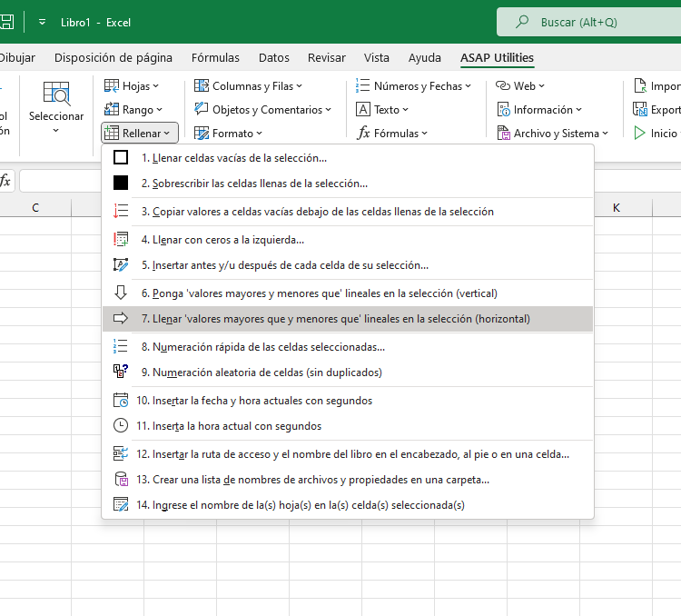
Task: Switch to the Fórmulas ribbon tab
Action: (215, 57)
